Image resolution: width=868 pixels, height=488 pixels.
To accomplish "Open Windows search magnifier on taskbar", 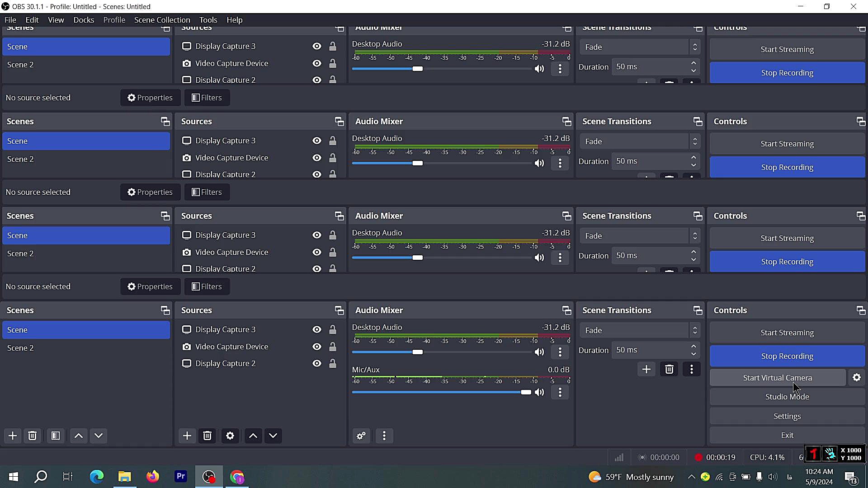I will (x=41, y=477).
